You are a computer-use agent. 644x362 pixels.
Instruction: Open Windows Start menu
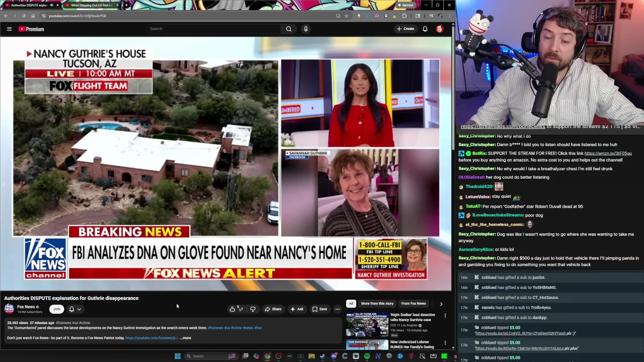tap(178, 356)
